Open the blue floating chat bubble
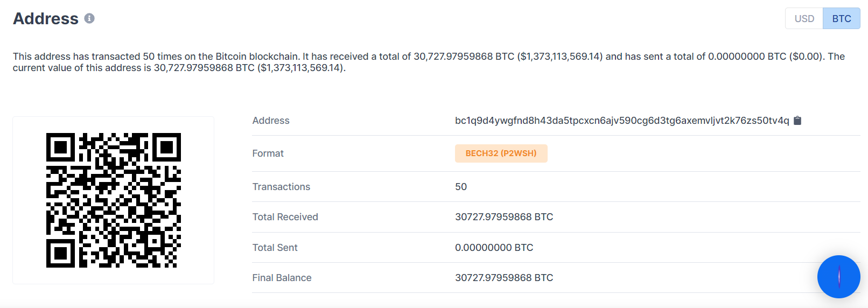The width and height of the screenshot is (868, 308). 838,277
